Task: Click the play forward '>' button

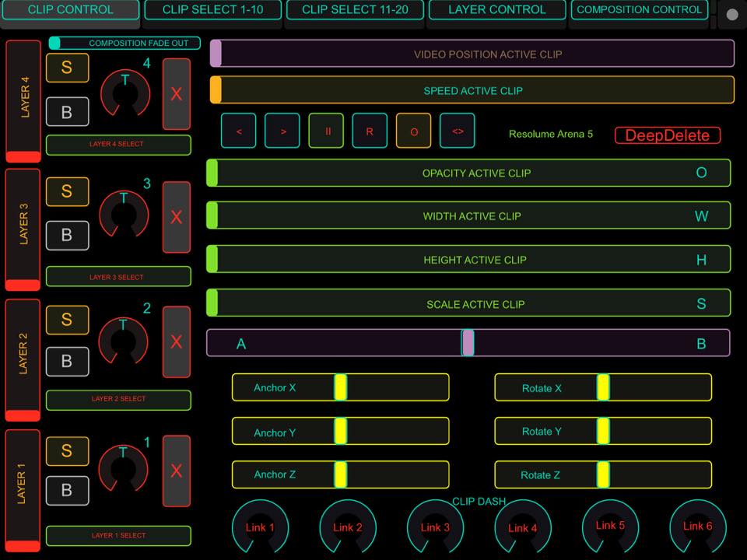Action: coord(282,131)
